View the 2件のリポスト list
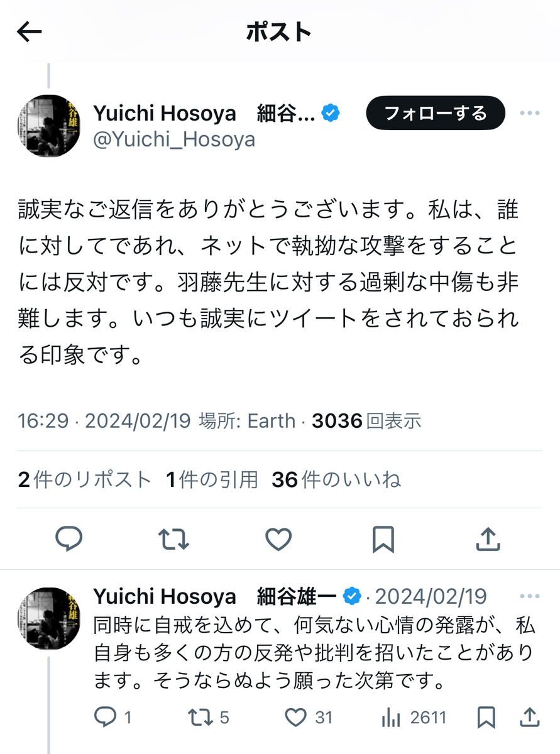560x754 pixels. 84,480
